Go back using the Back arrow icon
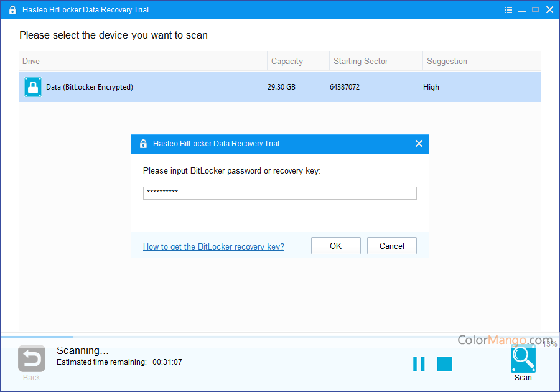Viewport: 560px width, 392px height. (31, 359)
